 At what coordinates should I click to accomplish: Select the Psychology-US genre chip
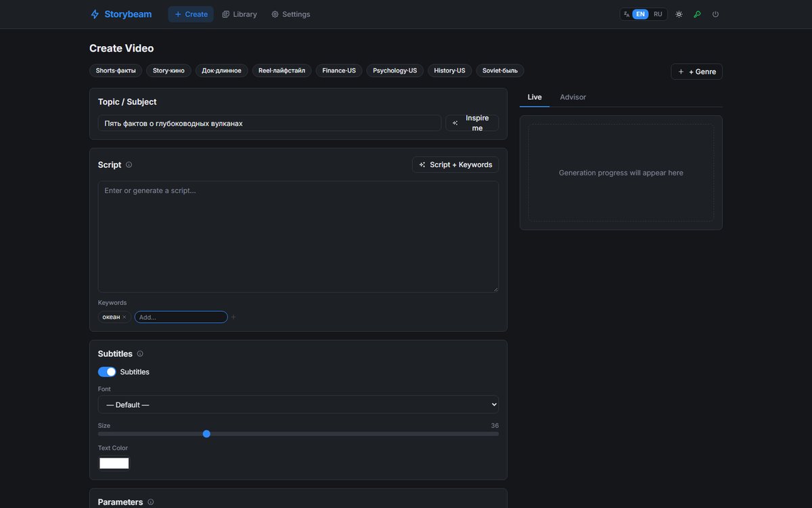click(395, 70)
